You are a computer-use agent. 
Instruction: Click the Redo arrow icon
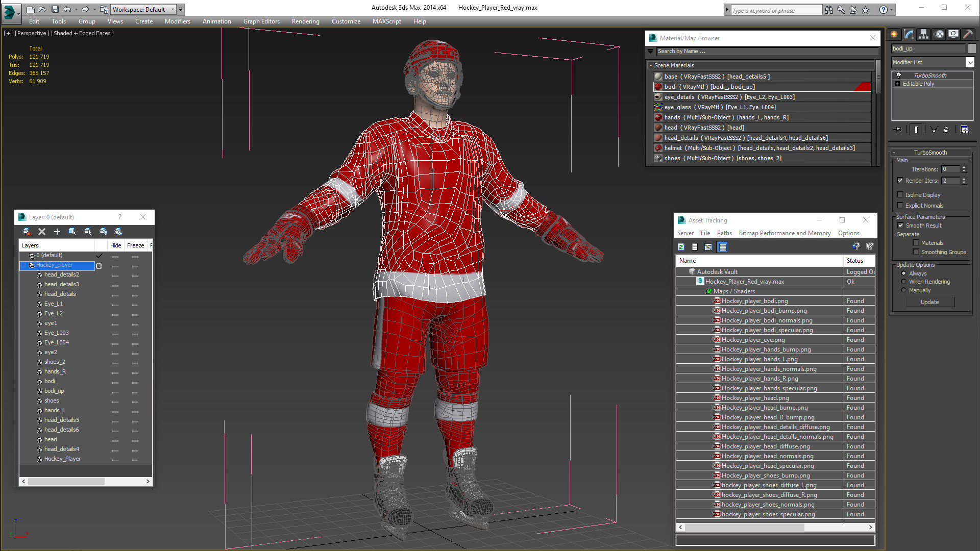[85, 10]
